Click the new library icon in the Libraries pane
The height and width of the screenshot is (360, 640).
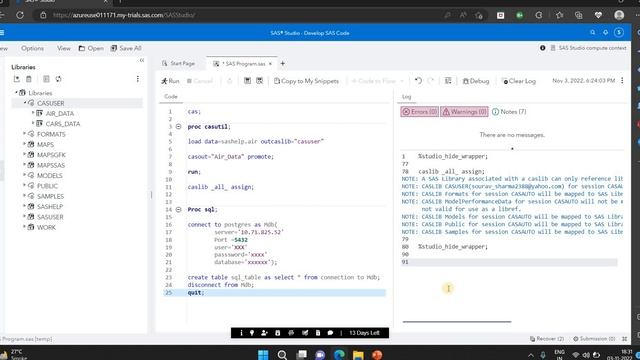(x=17, y=79)
